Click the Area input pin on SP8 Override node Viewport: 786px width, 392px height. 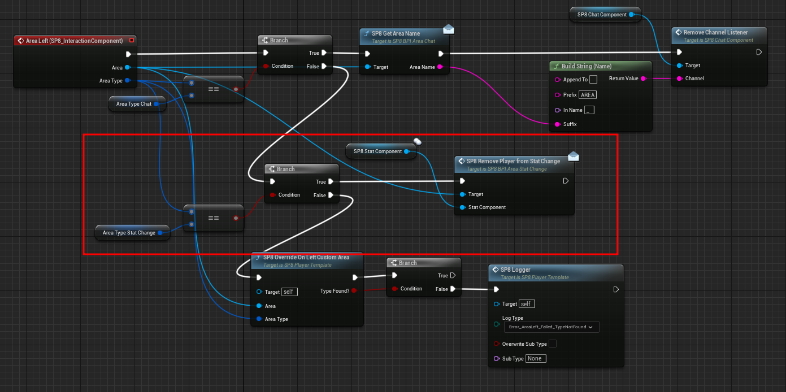[259, 306]
